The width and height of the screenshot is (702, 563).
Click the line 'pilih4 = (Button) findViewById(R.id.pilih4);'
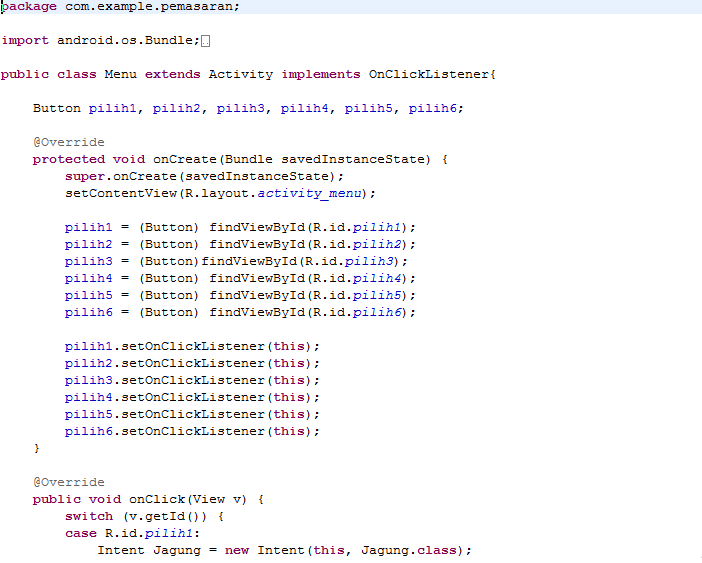(x=240, y=278)
